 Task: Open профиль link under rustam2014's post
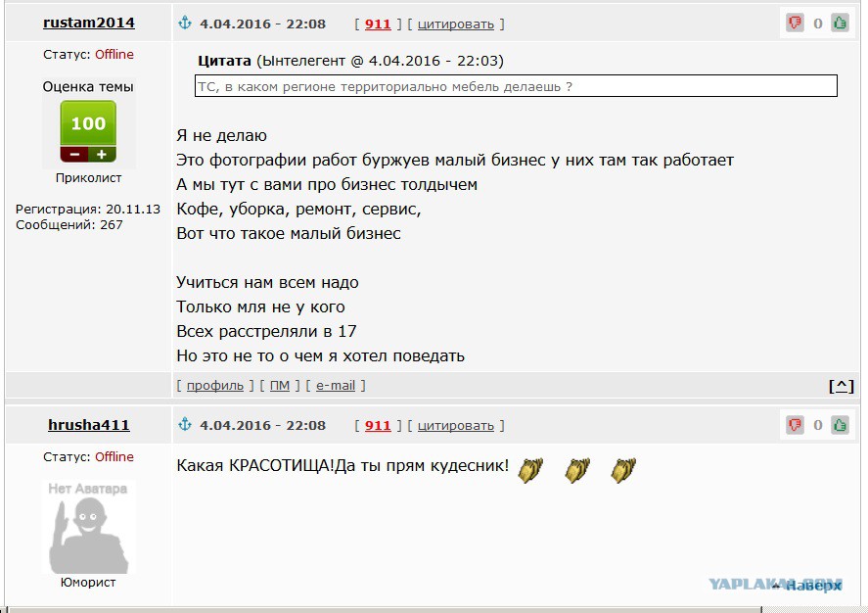pos(214,385)
